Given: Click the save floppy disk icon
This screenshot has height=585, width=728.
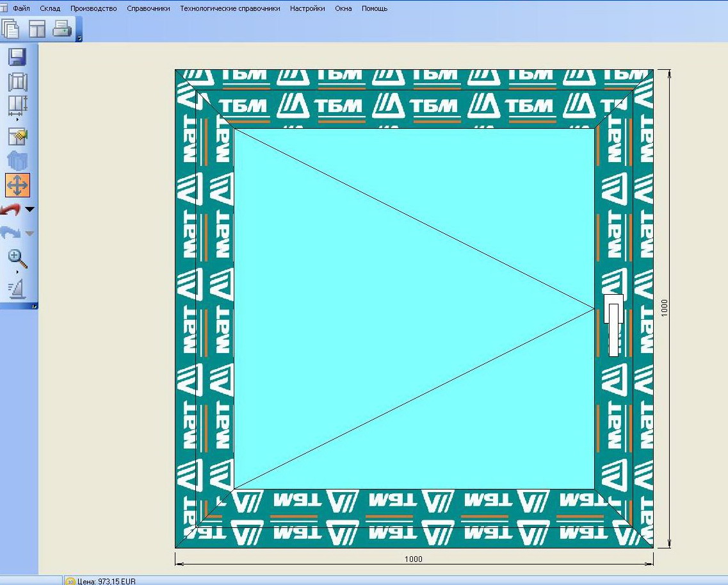Looking at the screenshot, I should (18, 56).
